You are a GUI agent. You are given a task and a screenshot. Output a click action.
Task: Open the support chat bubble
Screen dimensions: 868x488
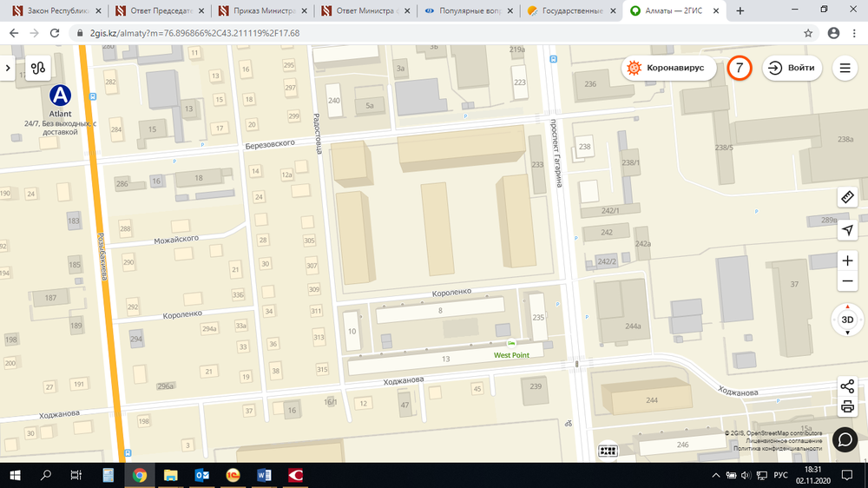coord(845,439)
